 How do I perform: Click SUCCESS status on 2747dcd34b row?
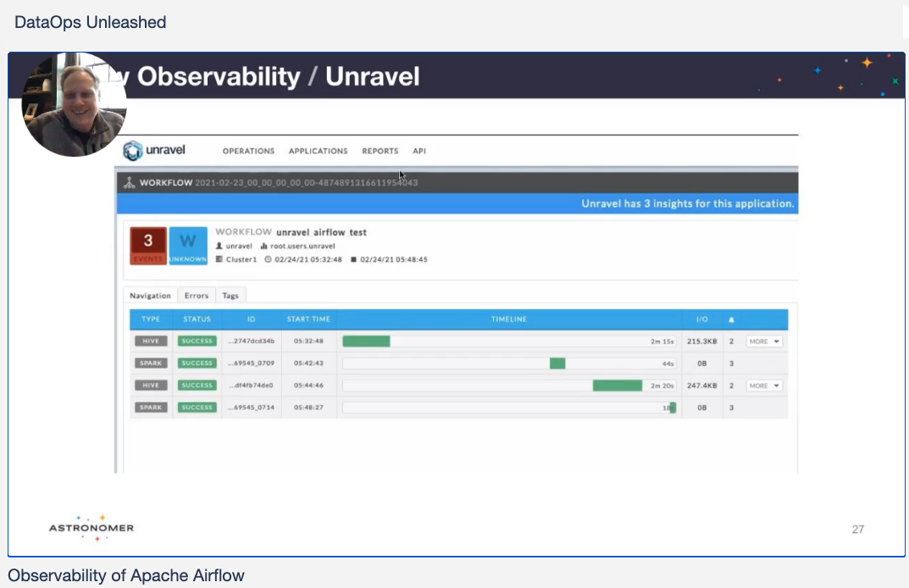(197, 341)
